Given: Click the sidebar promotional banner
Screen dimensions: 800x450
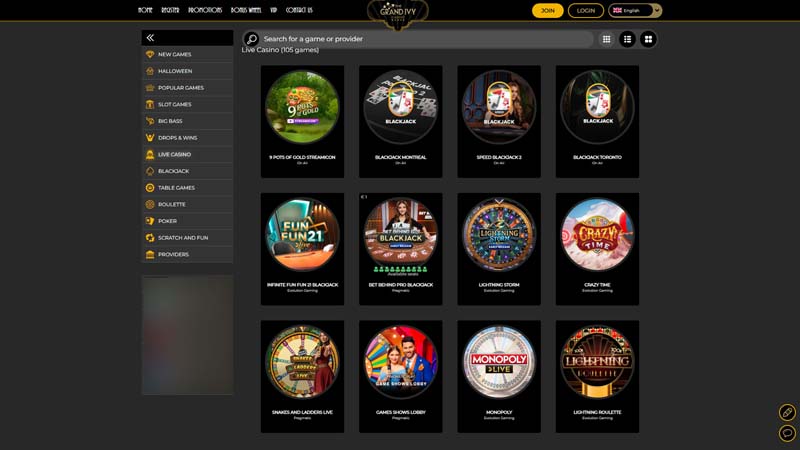Looking at the screenshot, I should pyautogui.click(x=187, y=335).
